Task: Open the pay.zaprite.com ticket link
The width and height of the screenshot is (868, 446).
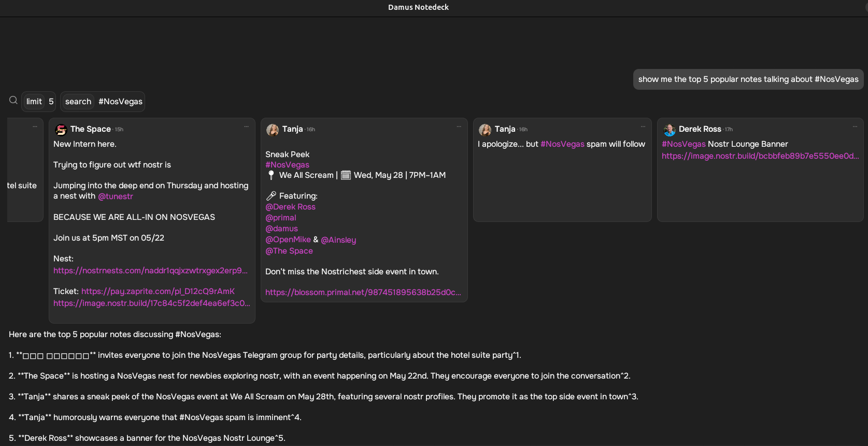Action: [158, 291]
